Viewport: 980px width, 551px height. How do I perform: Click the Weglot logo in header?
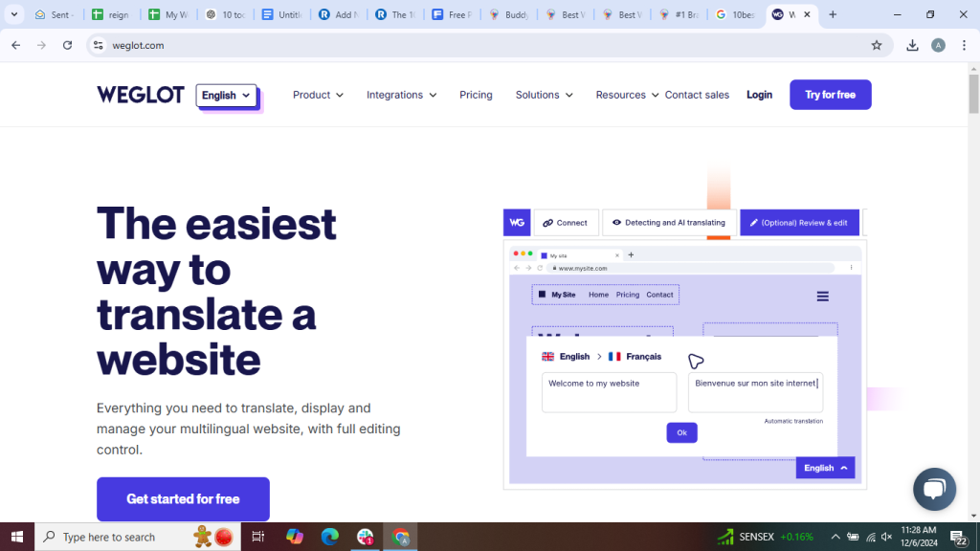click(140, 95)
